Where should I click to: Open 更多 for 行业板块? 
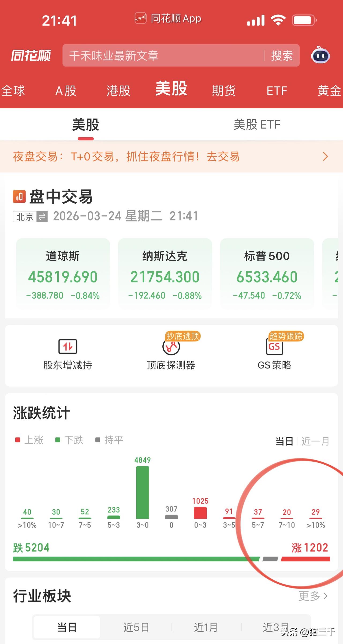pyautogui.click(x=313, y=596)
